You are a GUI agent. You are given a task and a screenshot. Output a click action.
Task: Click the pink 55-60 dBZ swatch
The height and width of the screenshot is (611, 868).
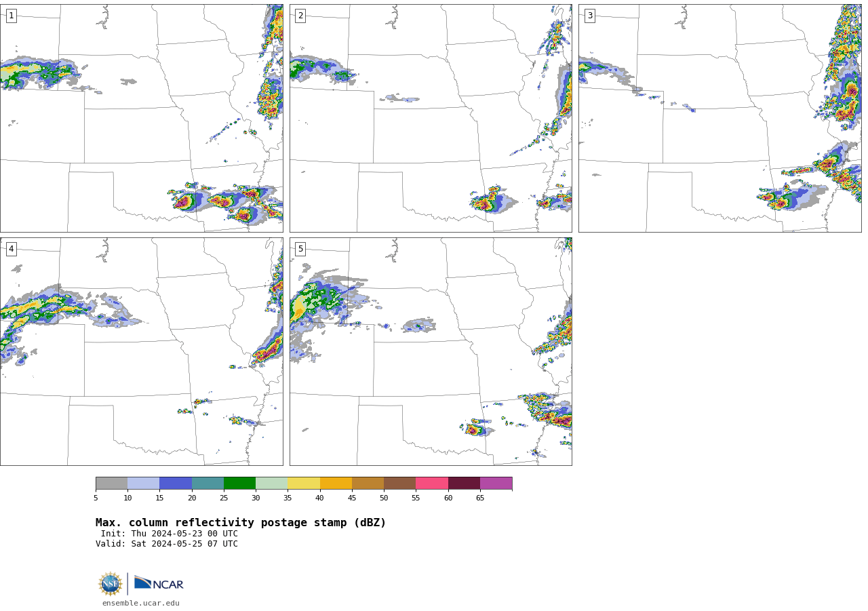(x=432, y=483)
